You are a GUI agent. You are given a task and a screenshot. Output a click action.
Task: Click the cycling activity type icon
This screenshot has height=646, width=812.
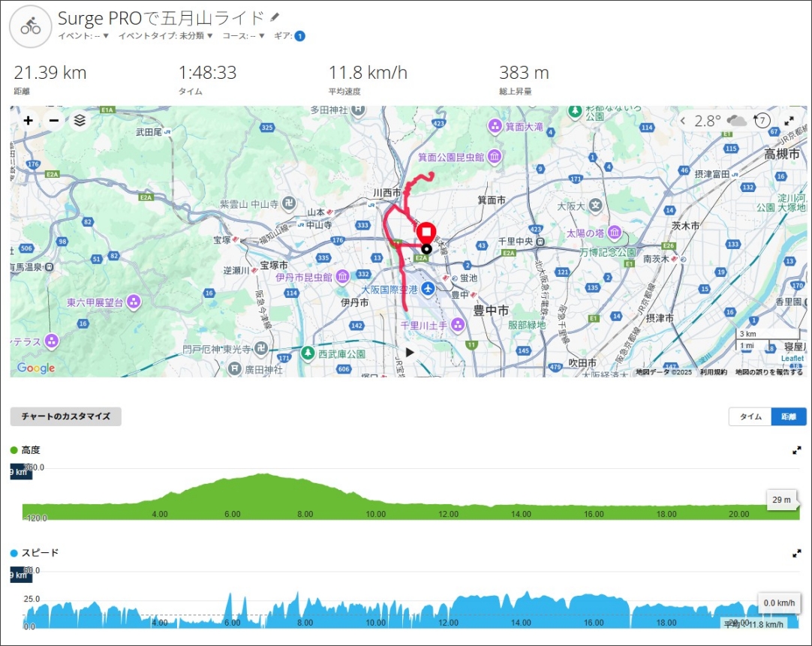[31, 26]
